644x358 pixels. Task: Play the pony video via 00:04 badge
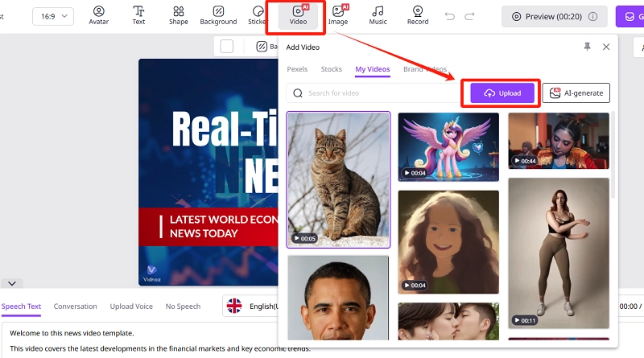point(414,173)
